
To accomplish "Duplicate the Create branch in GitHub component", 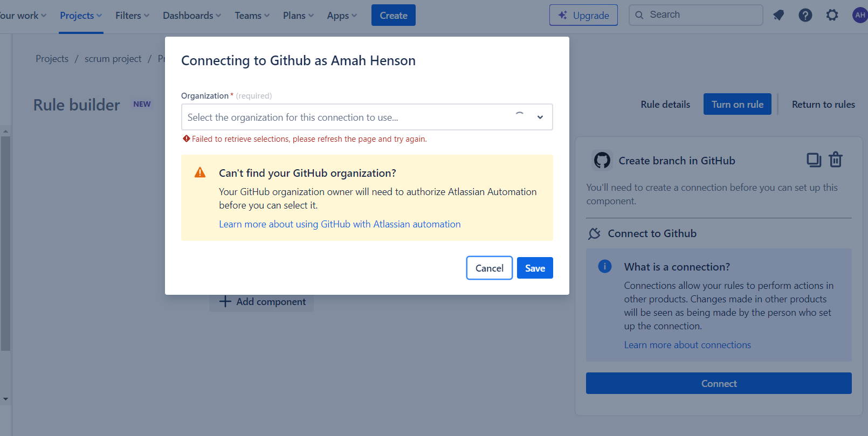I will coord(814,160).
